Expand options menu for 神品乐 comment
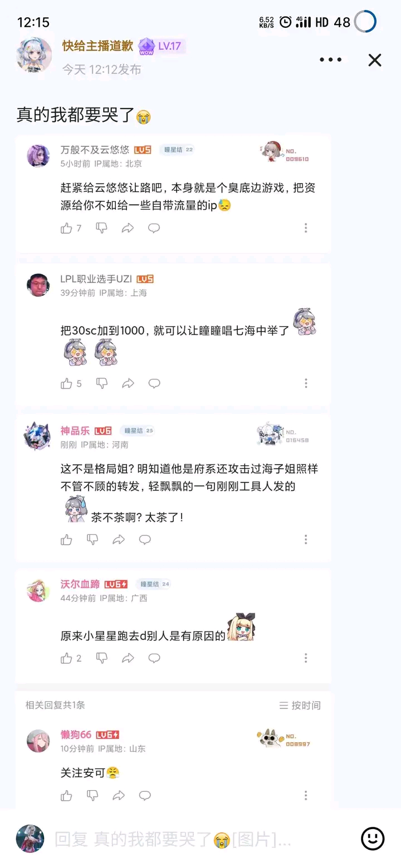The width and height of the screenshot is (401, 868). 306,540
